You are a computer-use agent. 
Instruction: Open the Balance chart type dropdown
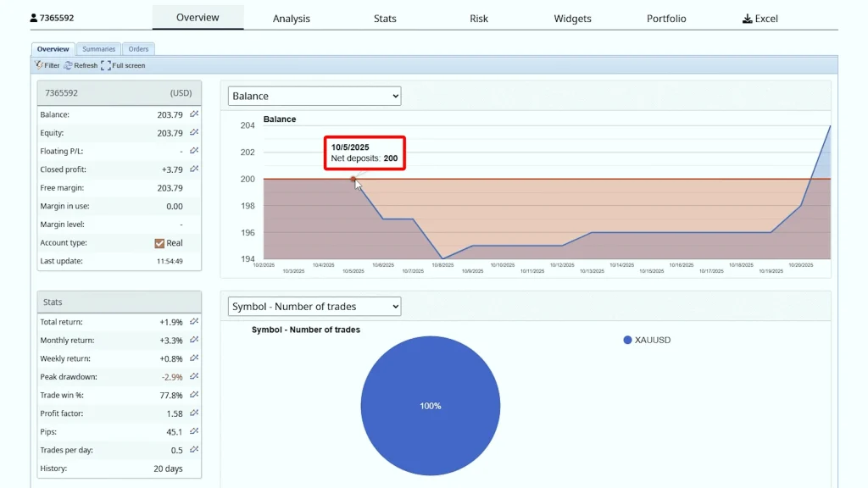pos(314,97)
